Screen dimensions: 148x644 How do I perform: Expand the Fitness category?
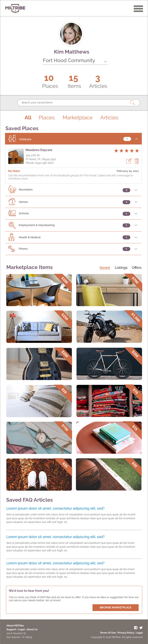point(73,249)
